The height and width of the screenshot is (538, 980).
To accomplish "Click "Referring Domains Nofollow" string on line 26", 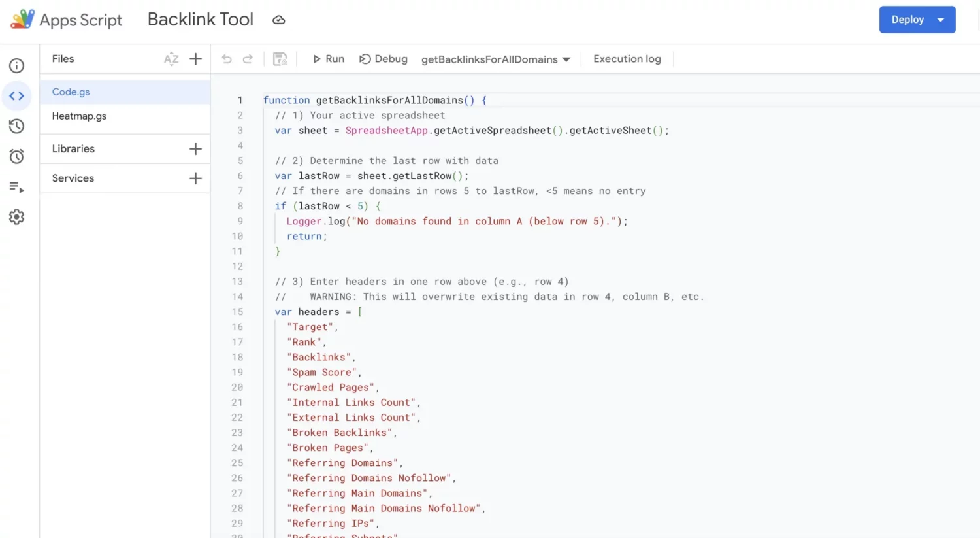I will tap(369, 479).
